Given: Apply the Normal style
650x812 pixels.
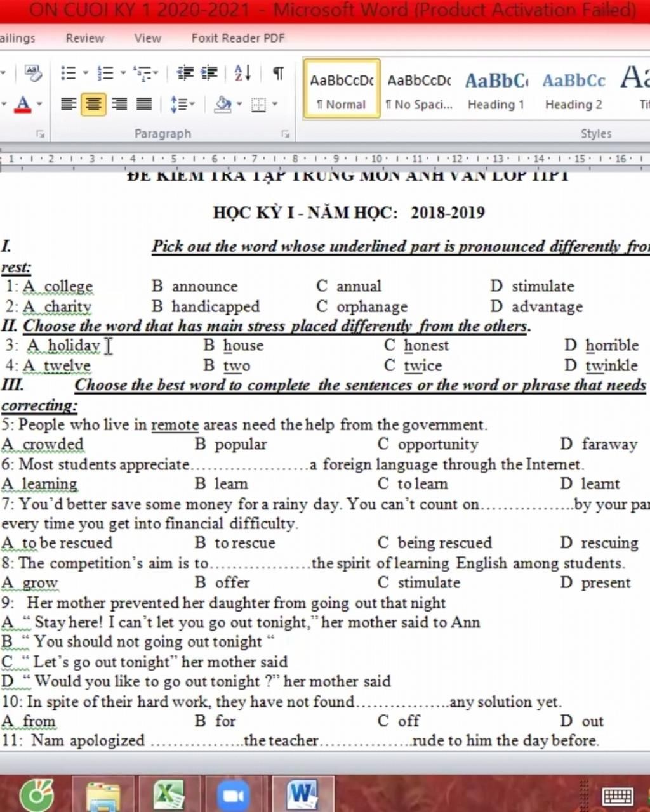Looking at the screenshot, I should click(x=342, y=89).
